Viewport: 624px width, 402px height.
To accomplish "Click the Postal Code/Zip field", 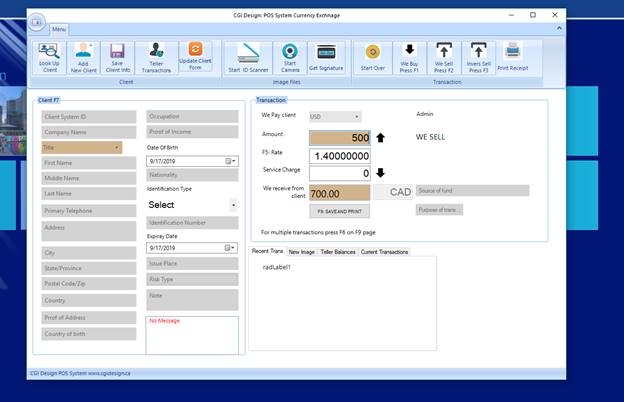I will pyautogui.click(x=88, y=283).
